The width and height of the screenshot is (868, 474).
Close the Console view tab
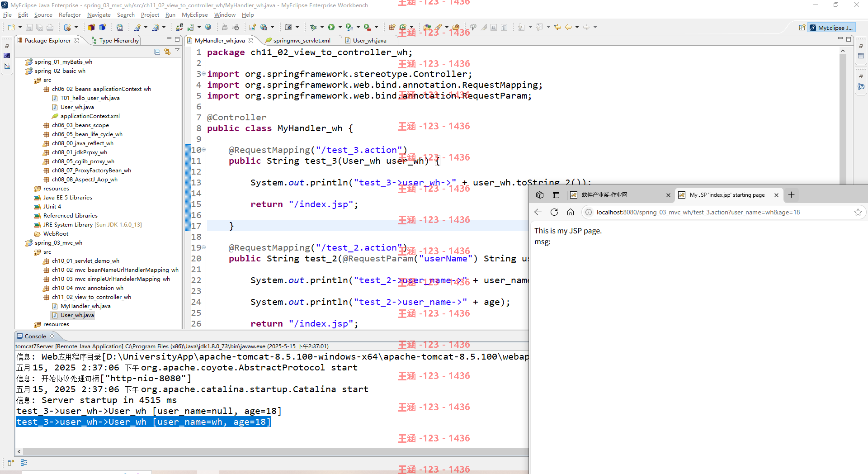52,336
